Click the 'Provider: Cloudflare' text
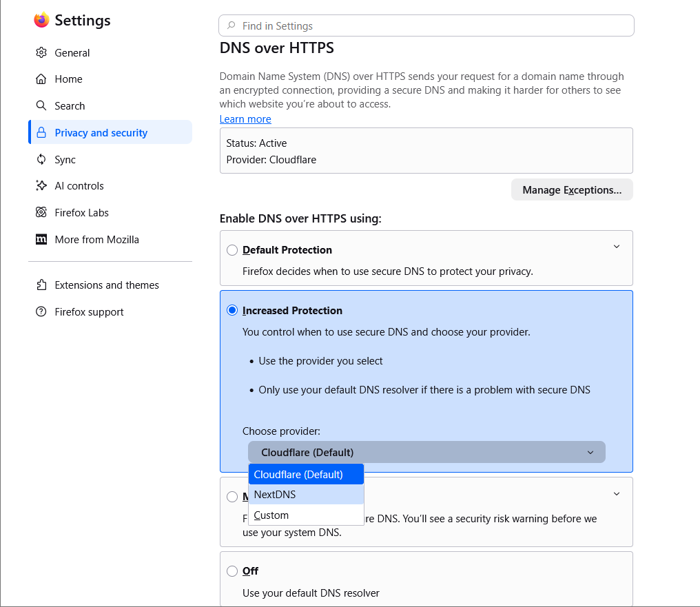The height and width of the screenshot is (607, 700). tap(271, 160)
